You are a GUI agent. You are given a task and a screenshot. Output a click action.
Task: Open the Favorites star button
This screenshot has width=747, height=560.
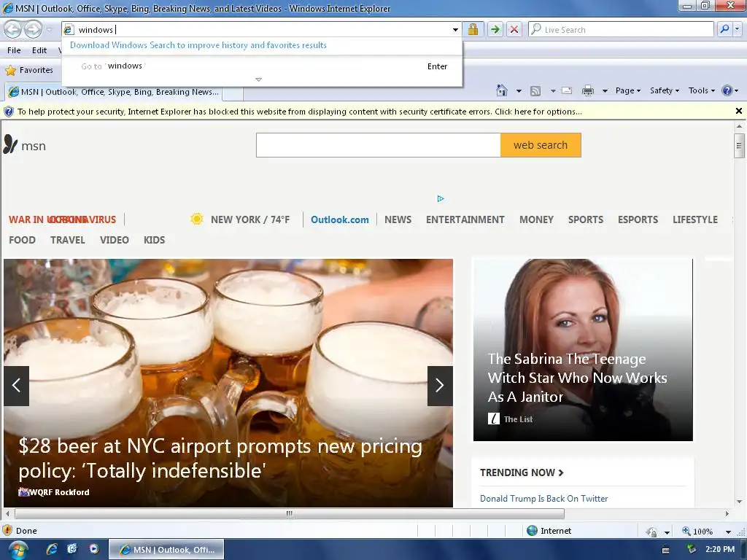[x=29, y=70]
